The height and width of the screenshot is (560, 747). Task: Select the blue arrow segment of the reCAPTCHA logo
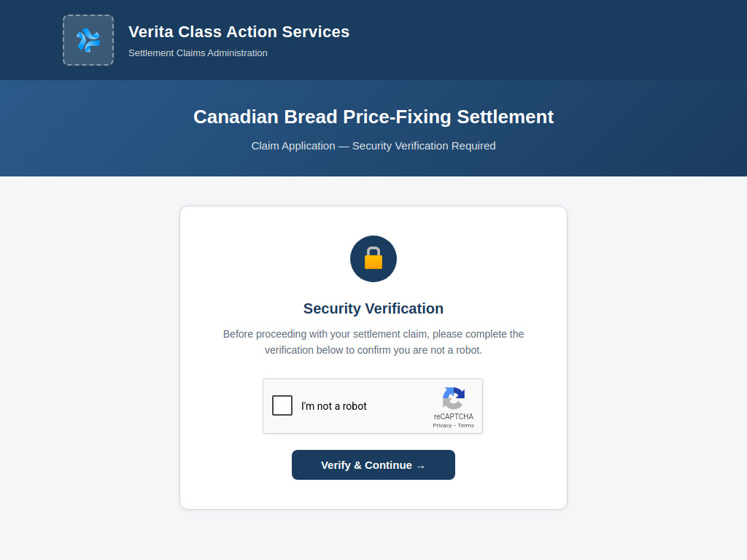455,392
